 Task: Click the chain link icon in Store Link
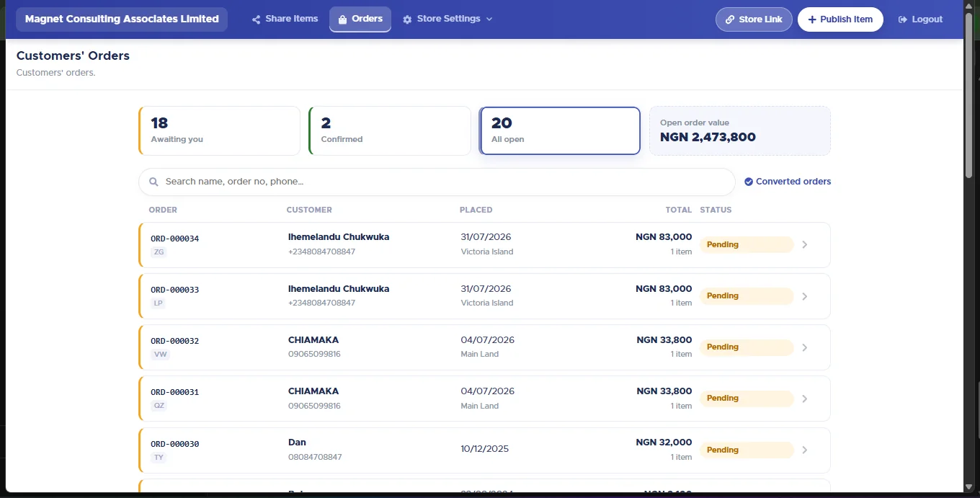(730, 19)
